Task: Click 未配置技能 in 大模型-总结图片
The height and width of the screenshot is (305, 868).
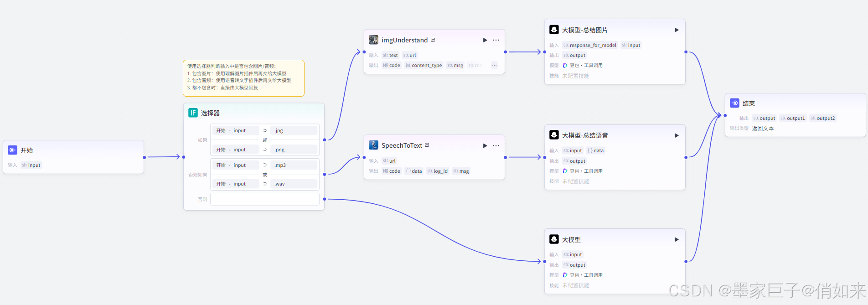Action: pyautogui.click(x=576, y=76)
